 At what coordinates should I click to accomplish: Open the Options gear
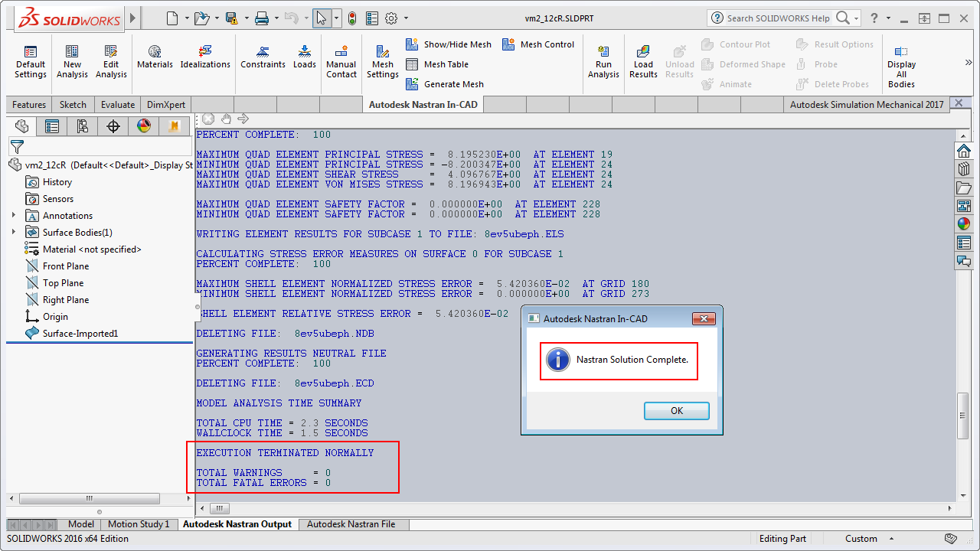(391, 18)
